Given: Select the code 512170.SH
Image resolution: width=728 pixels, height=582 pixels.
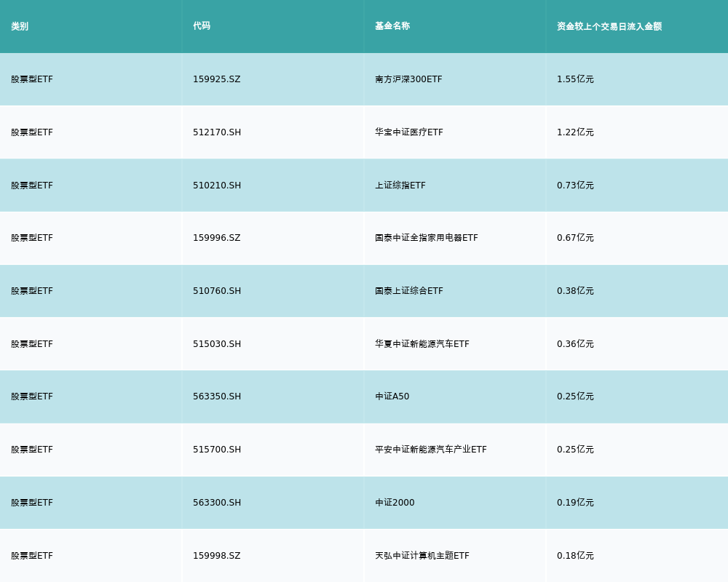Looking at the screenshot, I should tap(217, 132).
